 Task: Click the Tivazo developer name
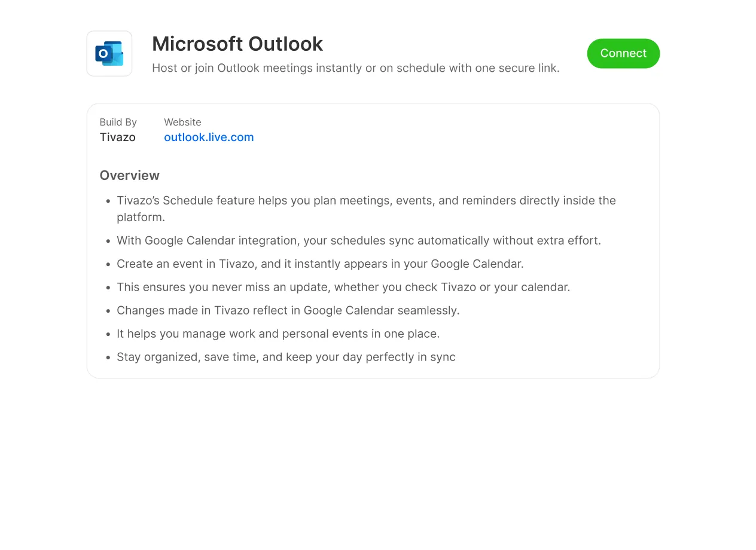pos(117,137)
